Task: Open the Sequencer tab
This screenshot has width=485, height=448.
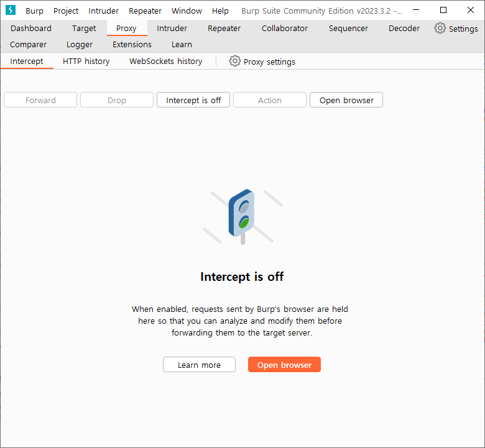Action: tap(348, 28)
